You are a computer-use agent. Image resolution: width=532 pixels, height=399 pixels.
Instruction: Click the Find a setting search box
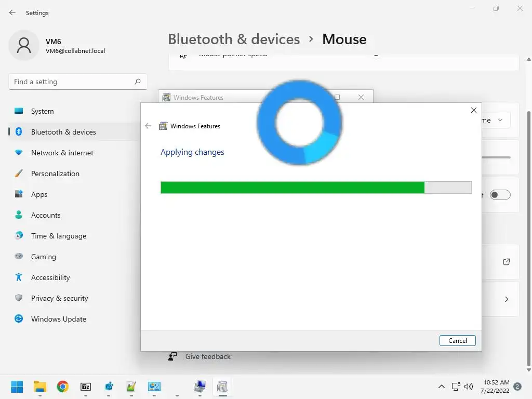click(78, 82)
